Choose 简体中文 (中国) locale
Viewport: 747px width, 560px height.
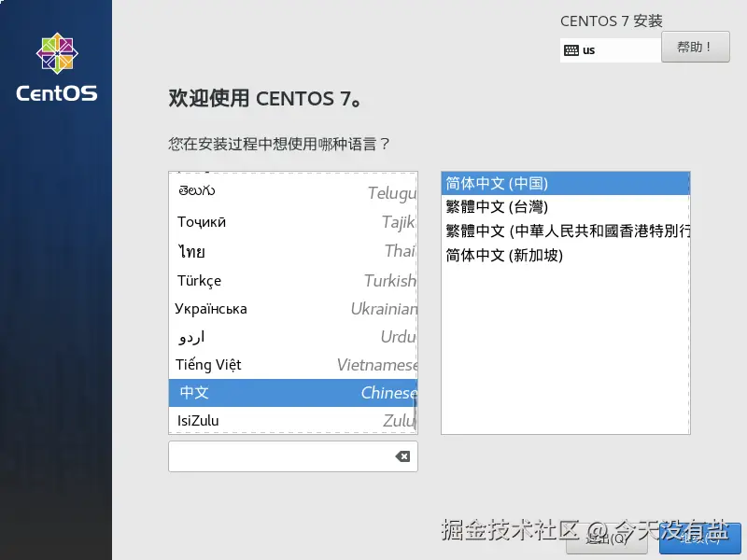coord(566,183)
